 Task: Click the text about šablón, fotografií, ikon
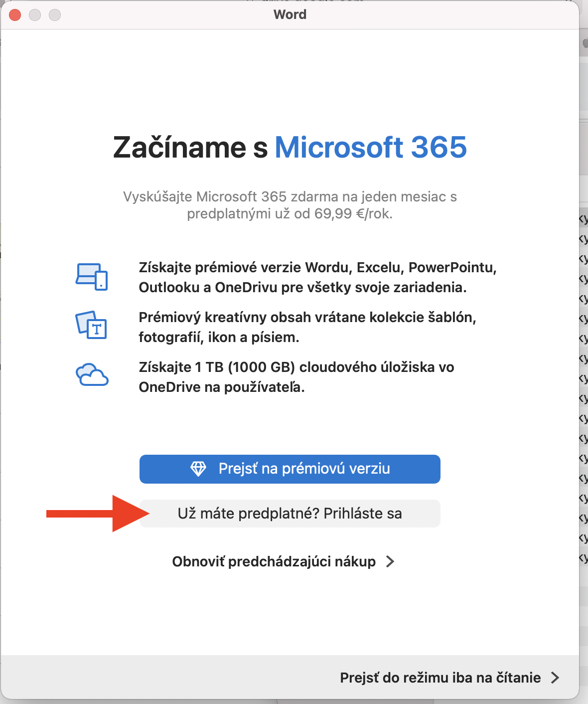(307, 327)
